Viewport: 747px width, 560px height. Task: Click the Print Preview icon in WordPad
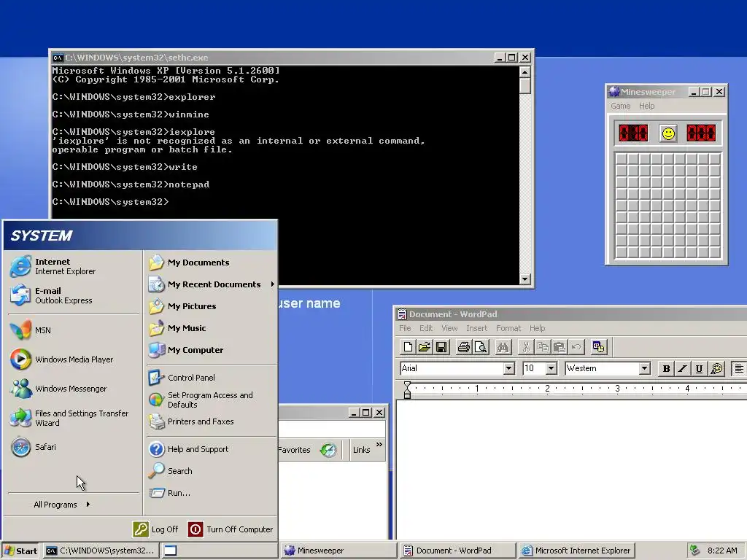pos(480,347)
